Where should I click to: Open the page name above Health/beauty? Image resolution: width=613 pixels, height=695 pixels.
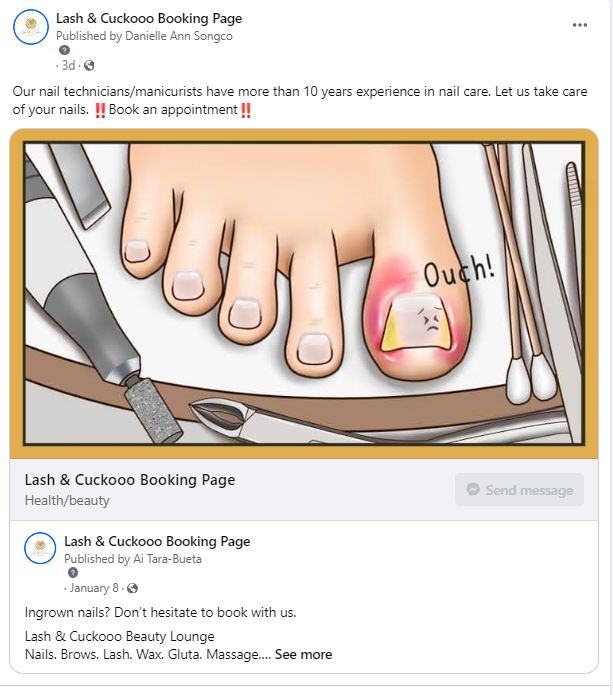(x=130, y=480)
